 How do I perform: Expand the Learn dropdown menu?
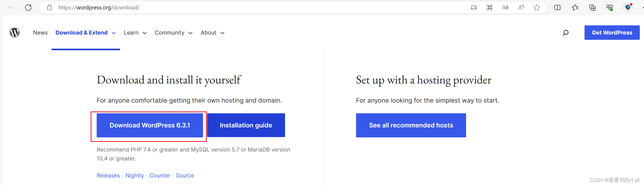click(135, 33)
